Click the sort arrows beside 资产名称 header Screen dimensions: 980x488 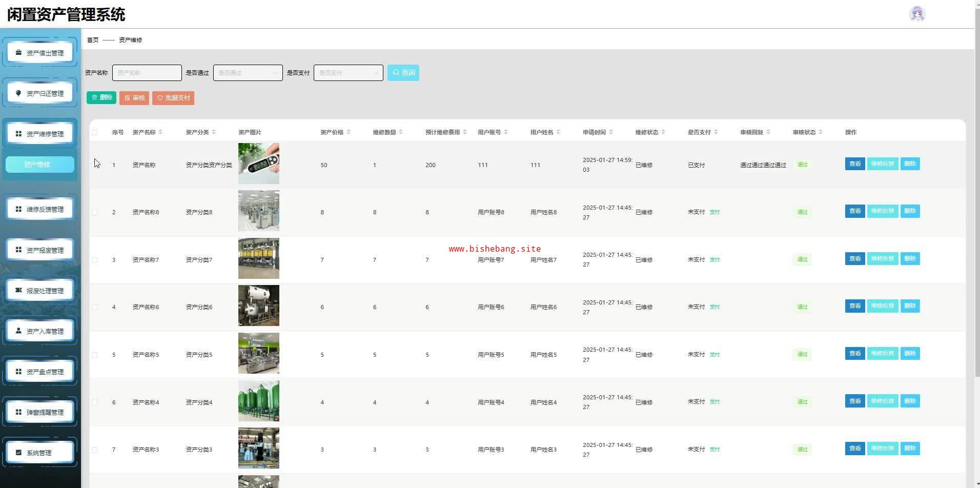160,132
